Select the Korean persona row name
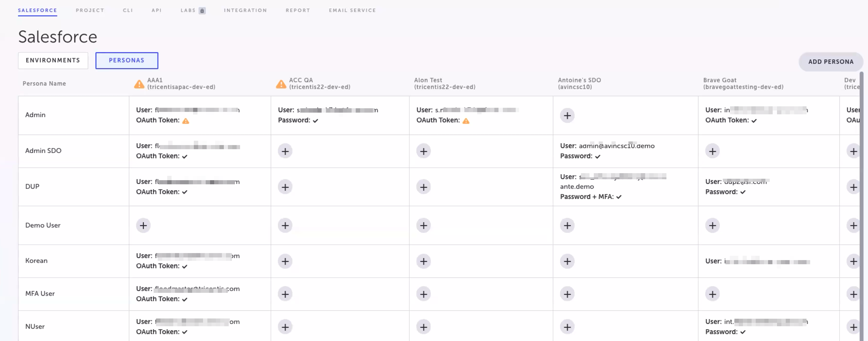 point(36,261)
